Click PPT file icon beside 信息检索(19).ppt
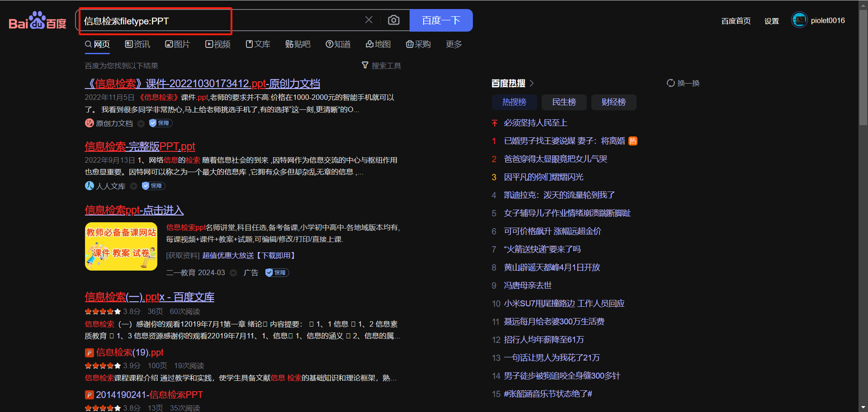The width and height of the screenshot is (868, 412). pyautogui.click(x=89, y=352)
